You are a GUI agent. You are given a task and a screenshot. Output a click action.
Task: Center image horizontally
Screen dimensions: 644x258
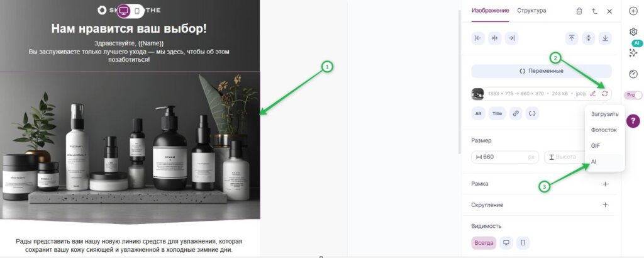click(x=494, y=38)
